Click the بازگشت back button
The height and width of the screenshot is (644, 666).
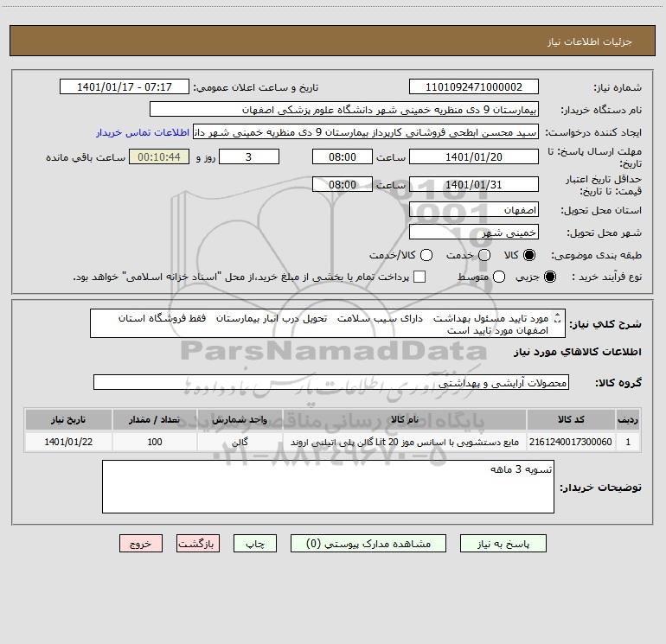[x=198, y=544]
